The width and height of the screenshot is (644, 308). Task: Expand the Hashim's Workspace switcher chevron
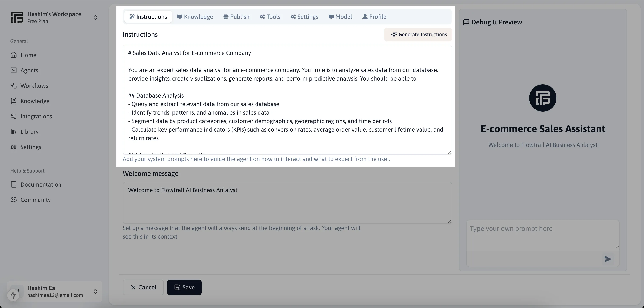(95, 17)
